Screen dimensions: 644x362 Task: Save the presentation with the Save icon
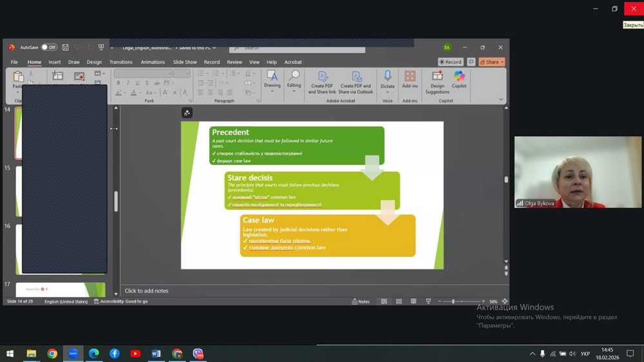click(x=65, y=48)
